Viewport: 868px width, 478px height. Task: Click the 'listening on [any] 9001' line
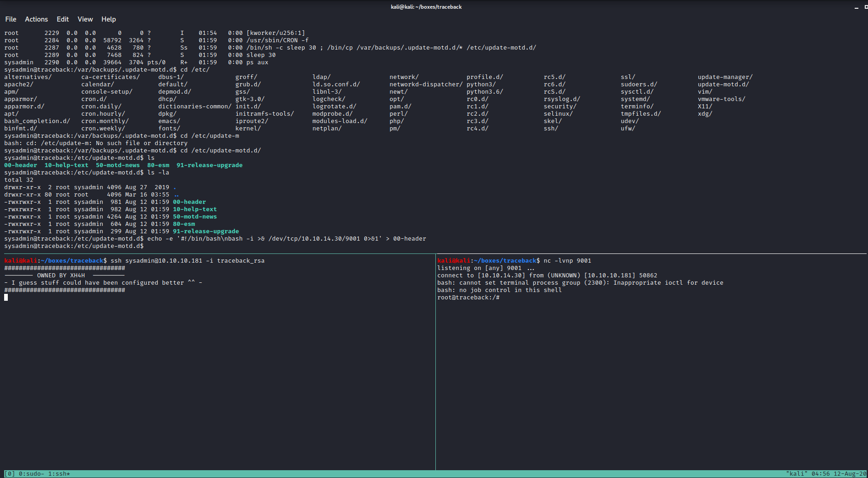[x=486, y=268]
